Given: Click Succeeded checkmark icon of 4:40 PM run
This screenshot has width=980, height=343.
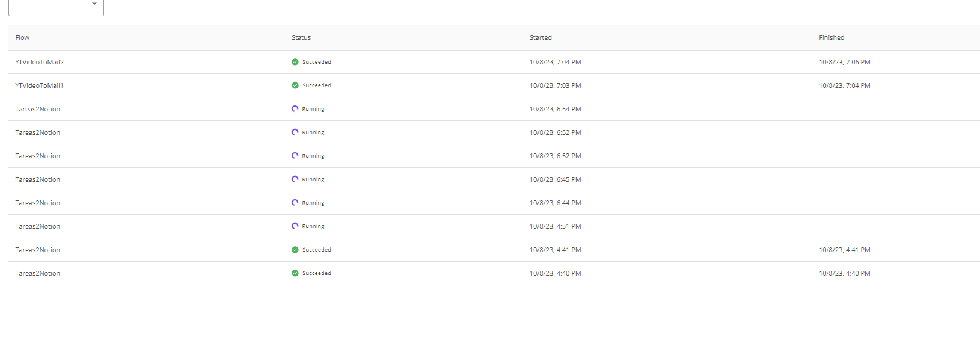Looking at the screenshot, I should pyautogui.click(x=295, y=273).
